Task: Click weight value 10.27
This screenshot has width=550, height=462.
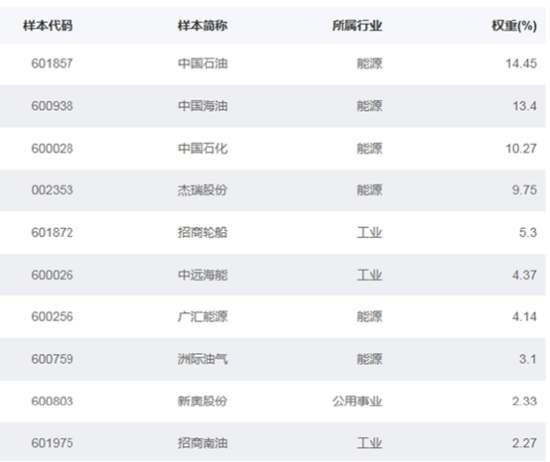Action: [x=521, y=148]
